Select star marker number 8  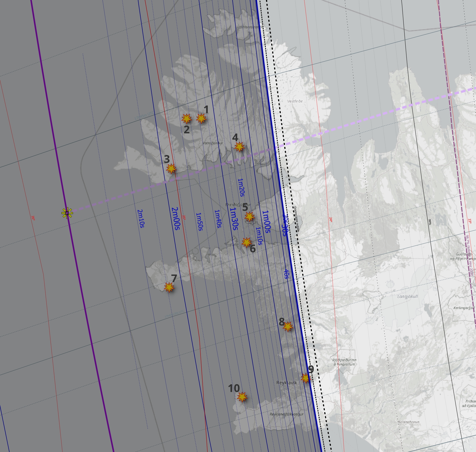coord(288,326)
